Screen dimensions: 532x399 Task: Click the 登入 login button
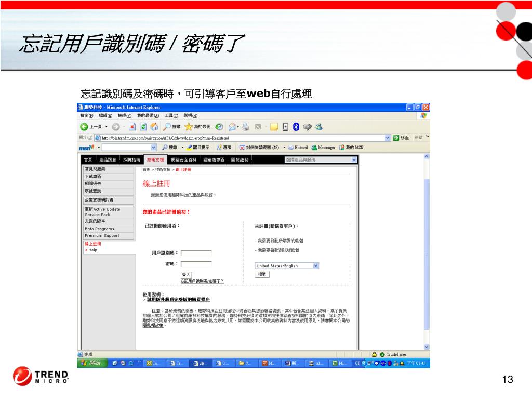tap(186, 274)
